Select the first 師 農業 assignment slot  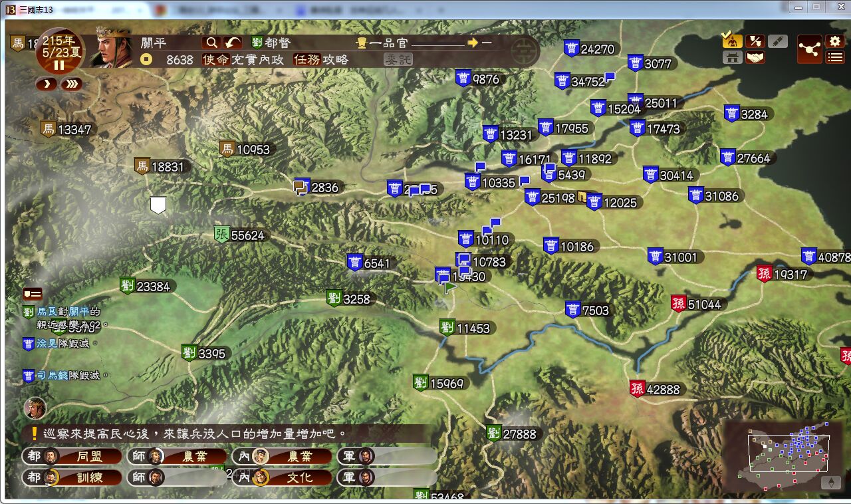pos(178,456)
